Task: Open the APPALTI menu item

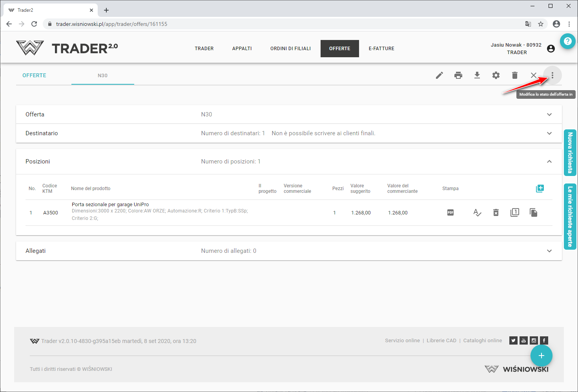Action: click(242, 49)
